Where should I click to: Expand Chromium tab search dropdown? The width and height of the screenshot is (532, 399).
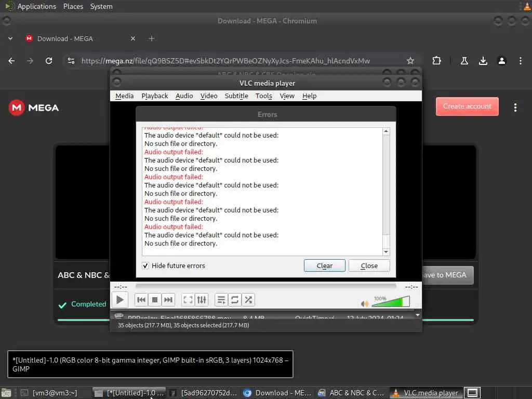coord(10,38)
